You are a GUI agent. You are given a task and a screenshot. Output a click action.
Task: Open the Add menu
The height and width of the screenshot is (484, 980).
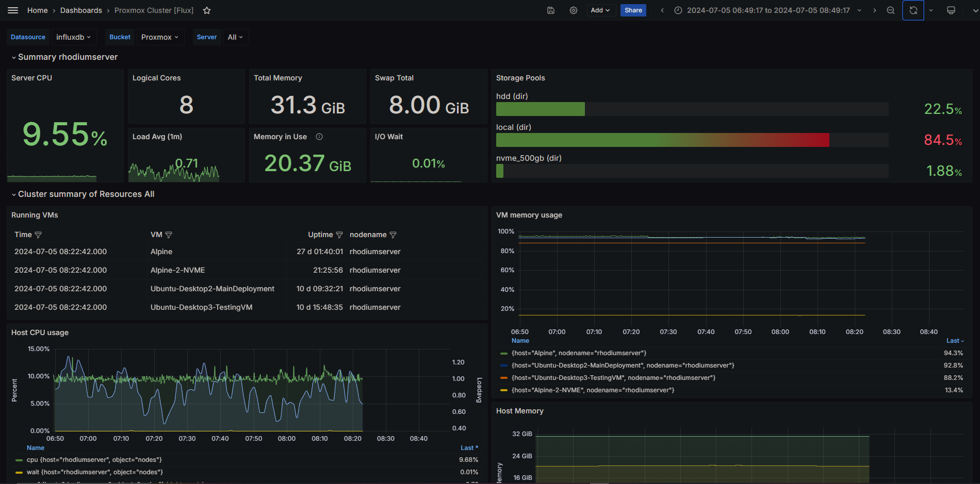click(600, 10)
